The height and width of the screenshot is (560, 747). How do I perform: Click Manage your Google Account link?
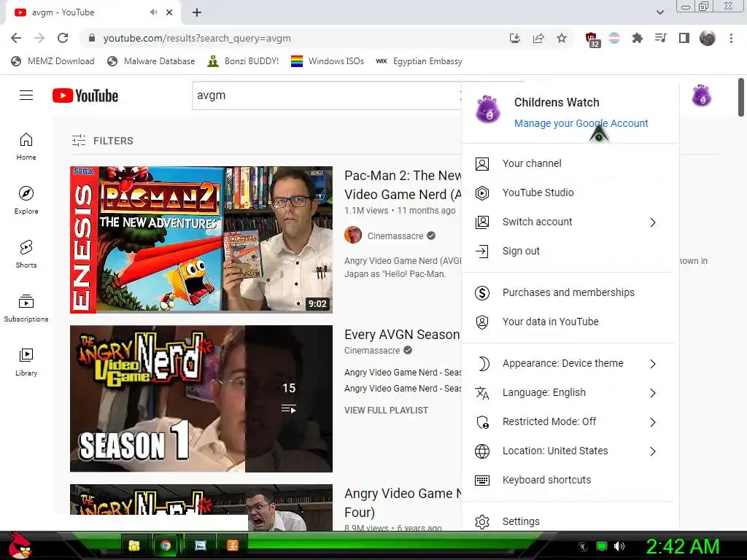point(581,123)
